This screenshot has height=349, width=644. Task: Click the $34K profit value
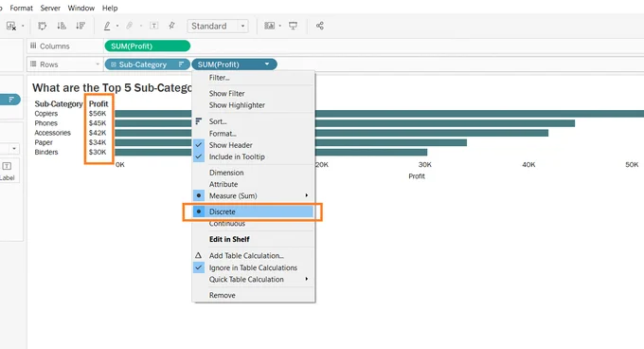click(x=98, y=142)
